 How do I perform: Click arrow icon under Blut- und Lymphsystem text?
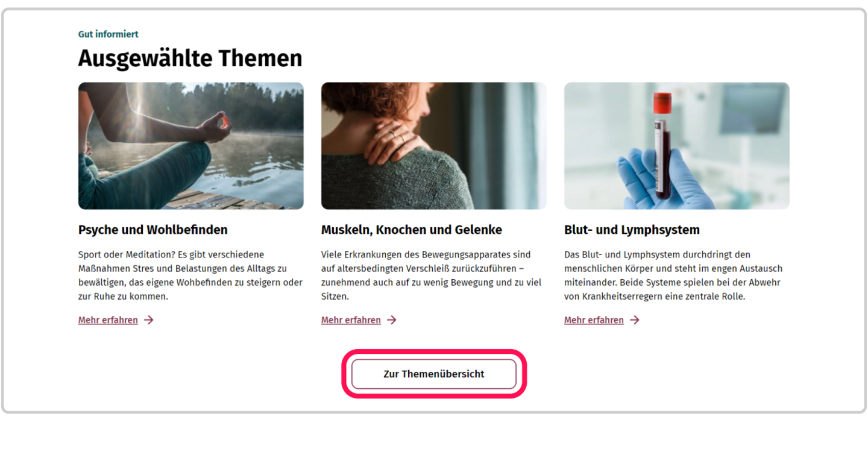click(635, 320)
